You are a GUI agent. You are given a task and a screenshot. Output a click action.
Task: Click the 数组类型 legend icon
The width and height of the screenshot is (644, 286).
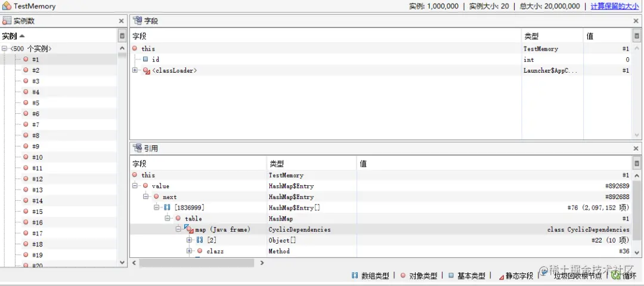click(x=355, y=275)
